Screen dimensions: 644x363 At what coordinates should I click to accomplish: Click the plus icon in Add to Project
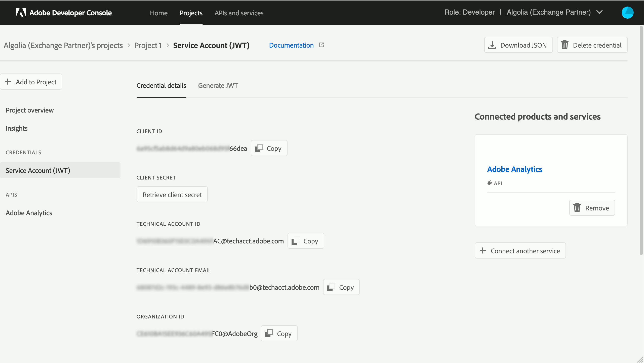(8, 82)
